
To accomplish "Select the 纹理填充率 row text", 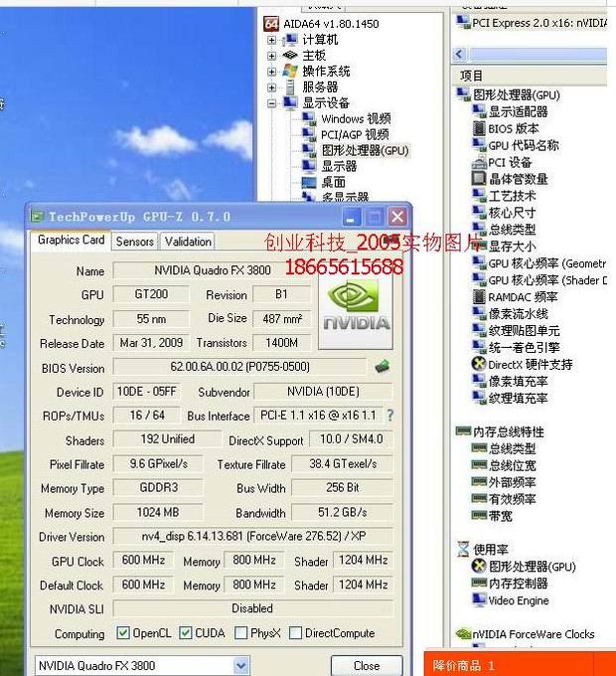I will (519, 398).
